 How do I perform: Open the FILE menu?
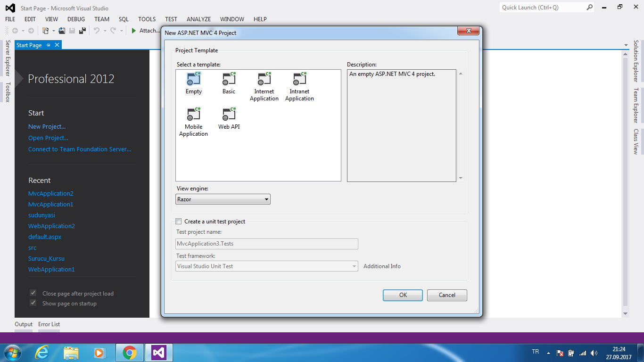pos(10,19)
